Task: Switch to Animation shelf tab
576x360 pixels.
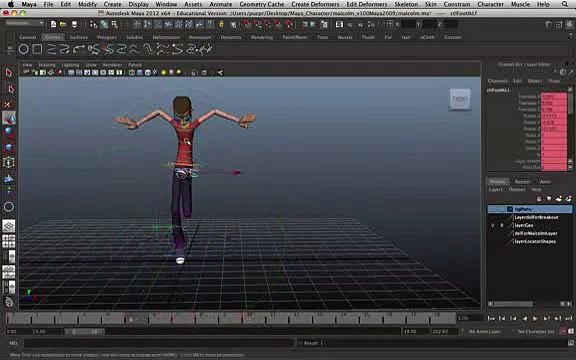Action: (x=200, y=37)
